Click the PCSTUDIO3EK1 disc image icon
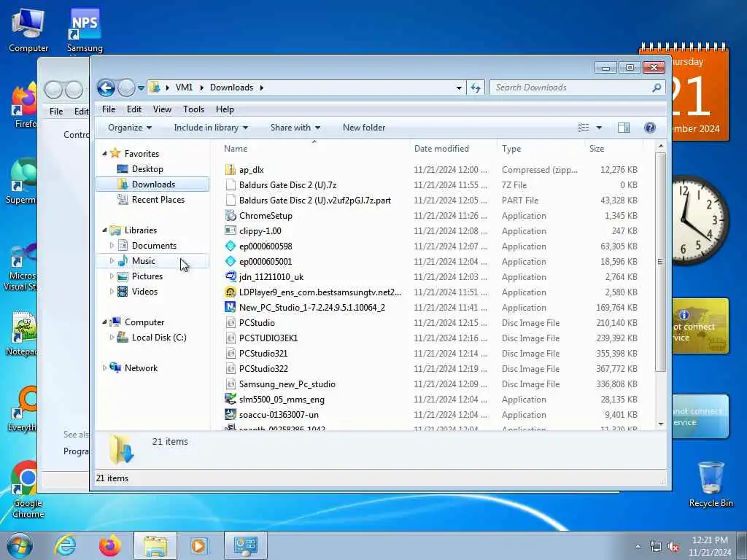Viewport: 747px width, 560px height. 230,338
